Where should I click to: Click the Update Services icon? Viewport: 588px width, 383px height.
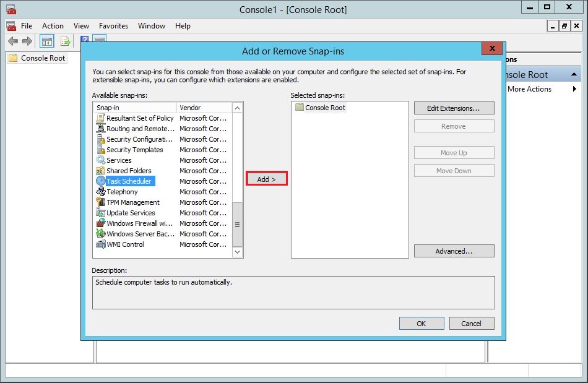(x=100, y=212)
